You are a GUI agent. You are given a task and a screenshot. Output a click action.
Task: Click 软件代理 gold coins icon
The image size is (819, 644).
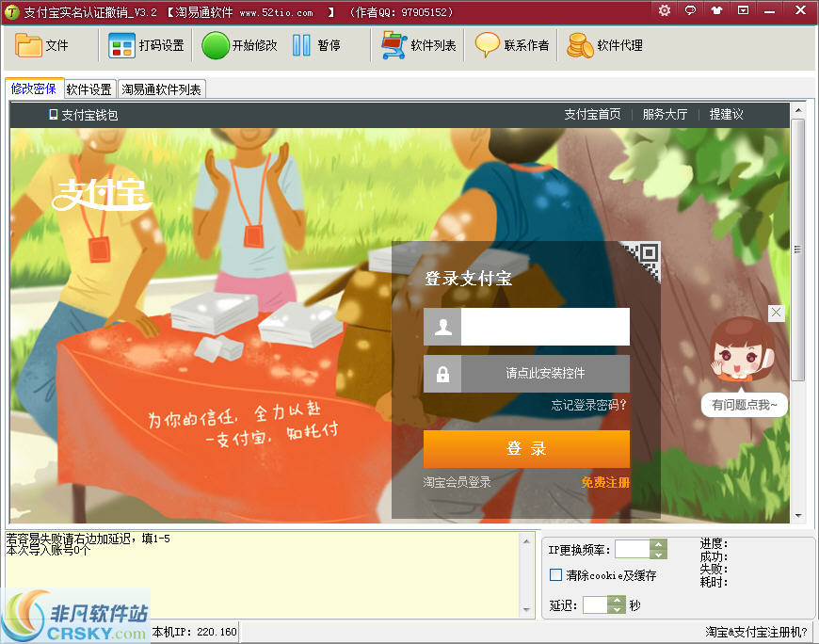(x=580, y=45)
